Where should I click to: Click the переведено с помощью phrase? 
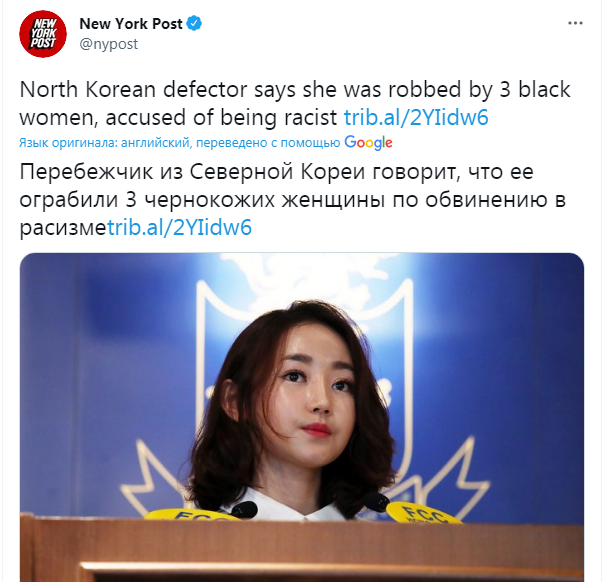pos(268,143)
